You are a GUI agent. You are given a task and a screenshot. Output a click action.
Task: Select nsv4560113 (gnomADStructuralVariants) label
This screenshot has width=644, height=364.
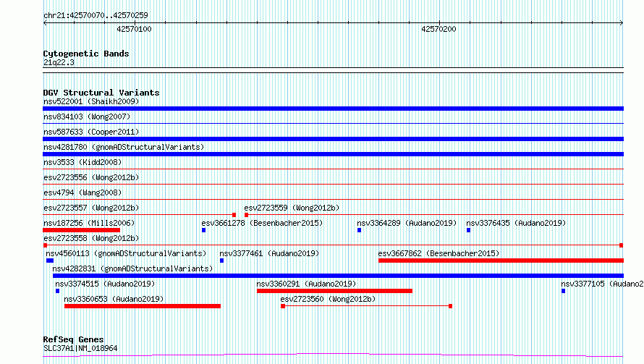click(x=126, y=253)
